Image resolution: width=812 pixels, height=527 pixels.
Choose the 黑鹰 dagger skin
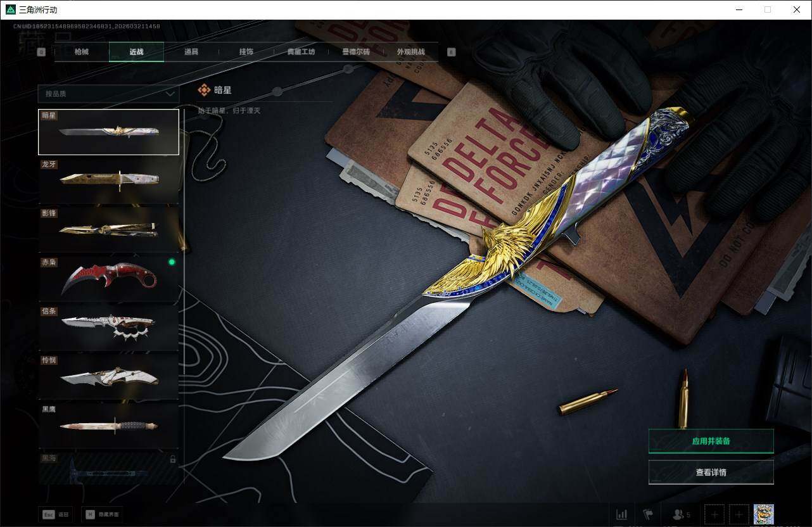(108, 425)
